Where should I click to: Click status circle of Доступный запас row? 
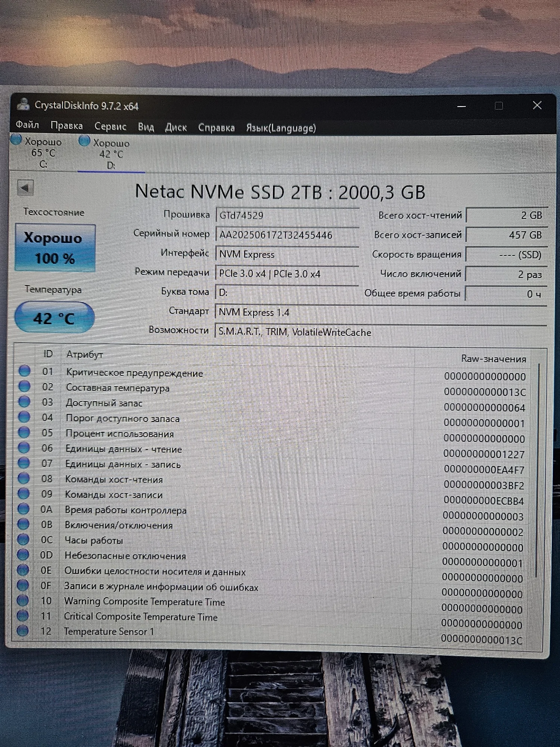[24, 402]
